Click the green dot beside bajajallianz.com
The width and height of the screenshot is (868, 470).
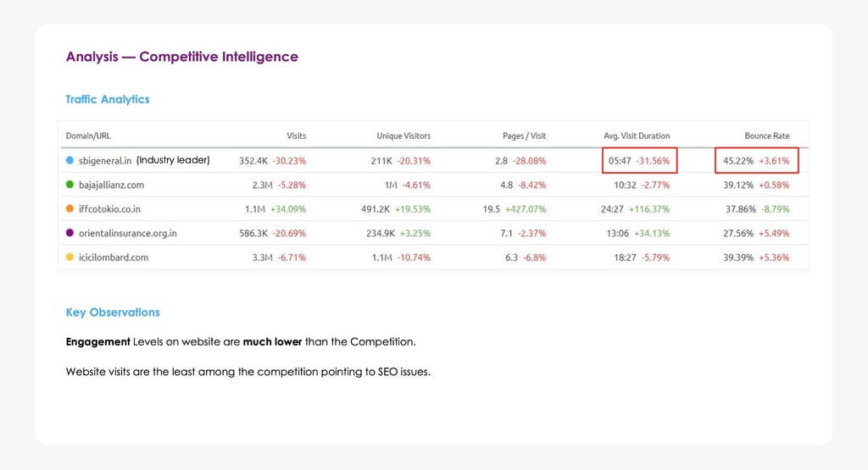point(70,185)
